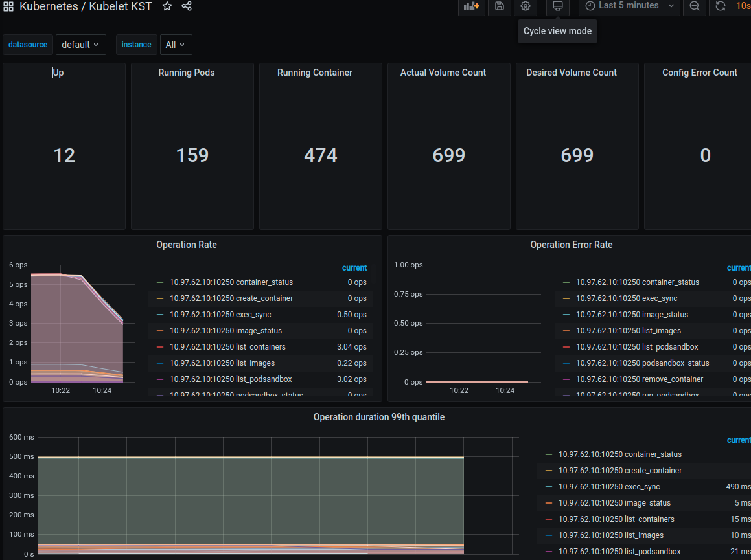Sort Operation duration legend by current

point(739,440)
